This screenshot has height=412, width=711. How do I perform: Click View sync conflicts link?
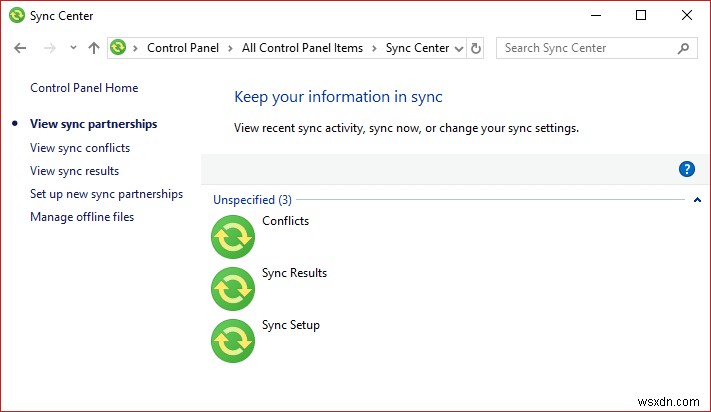(x=80, y=148)
